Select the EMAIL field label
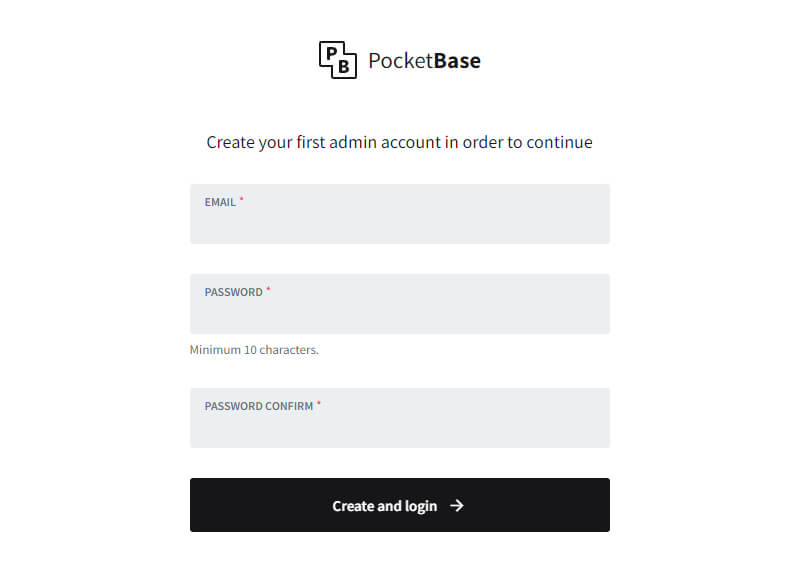Viewport: 800px width, 585px height. 220,202
